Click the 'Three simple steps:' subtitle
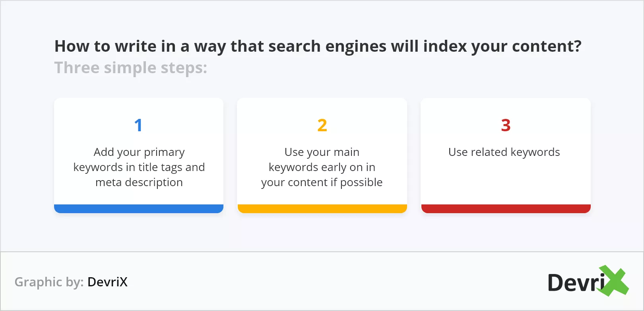Image resolution: width=644 pixels, height=311 pixels. coord(131,68)
